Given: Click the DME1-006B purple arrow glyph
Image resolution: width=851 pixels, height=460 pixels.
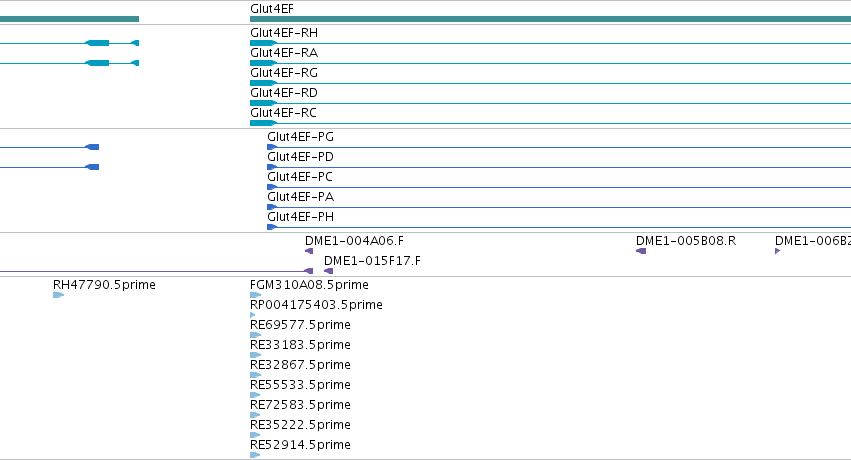Looking at the screenshot, I should [778, 251].
